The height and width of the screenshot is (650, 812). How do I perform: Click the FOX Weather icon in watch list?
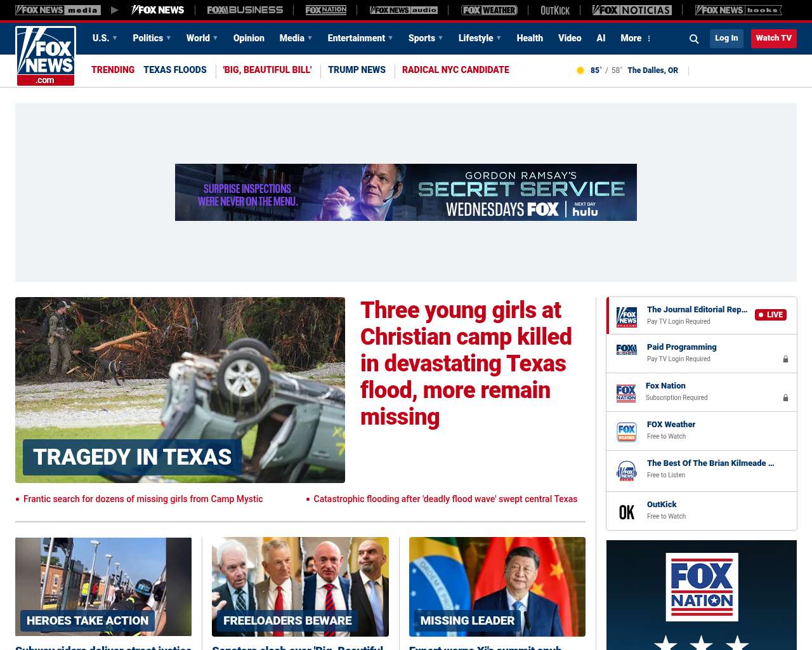click(x=627, y=432)
